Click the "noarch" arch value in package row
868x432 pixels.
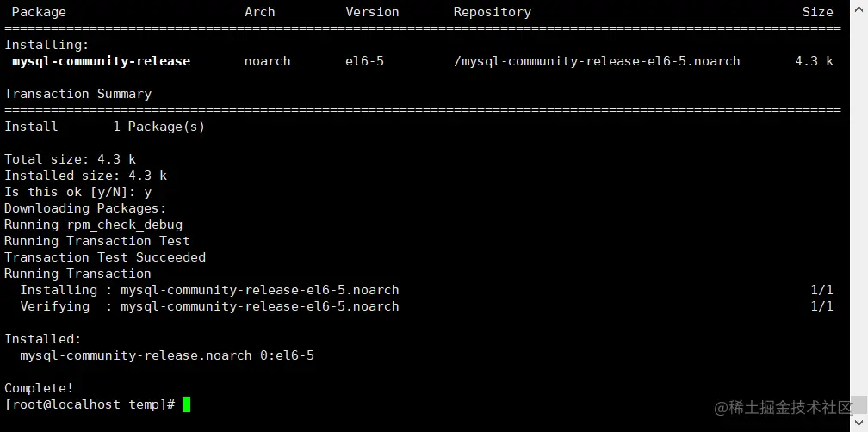pyautogui.click(x=267, y=61)
